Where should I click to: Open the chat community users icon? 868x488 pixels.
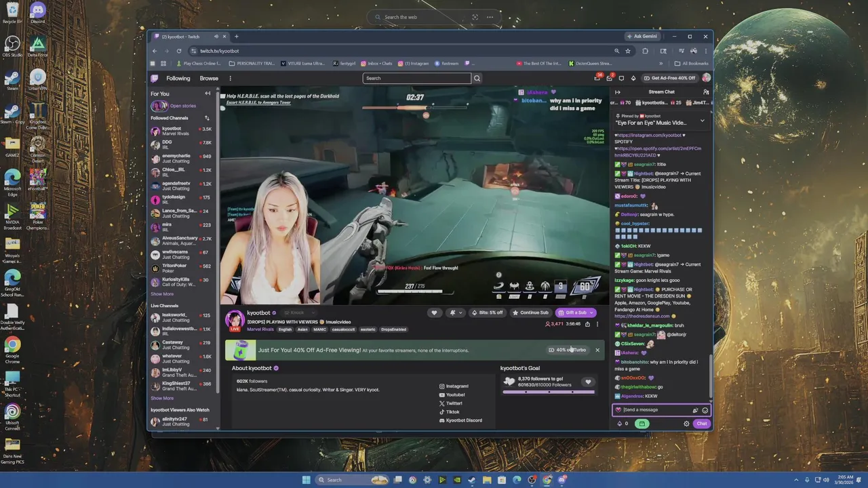(706, 91)
